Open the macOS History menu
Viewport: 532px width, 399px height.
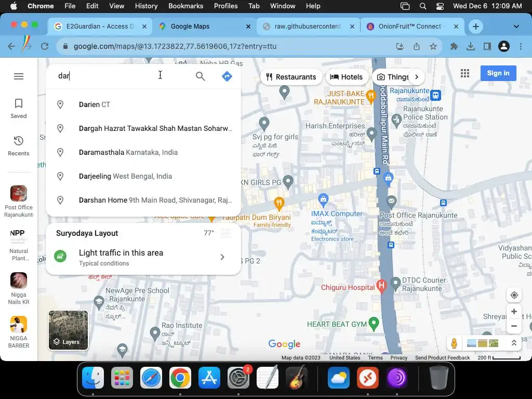coord(146,6)
